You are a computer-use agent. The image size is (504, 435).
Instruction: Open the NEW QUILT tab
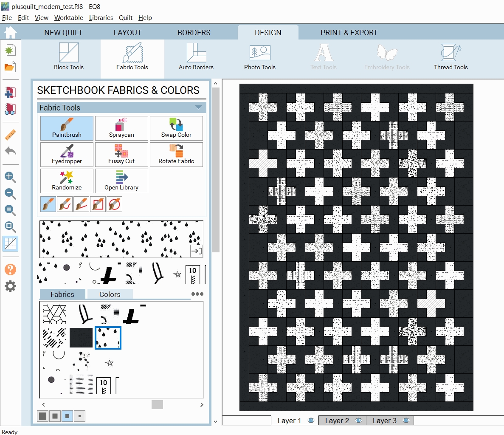[63, 32]
